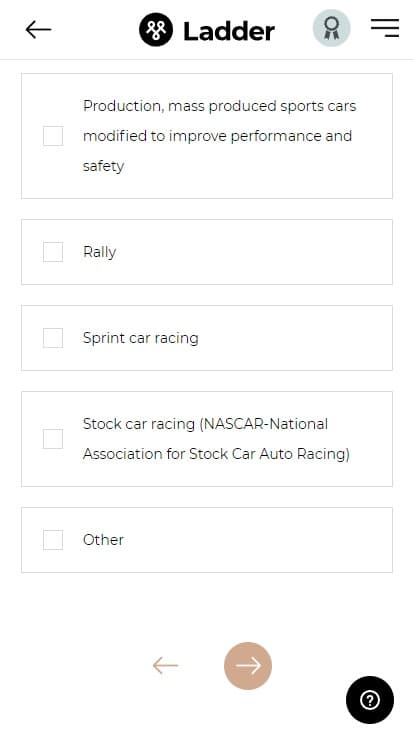414x736 pixels.
Task: Go to previous question with tan left arrow
Action: tap(165, 665)
